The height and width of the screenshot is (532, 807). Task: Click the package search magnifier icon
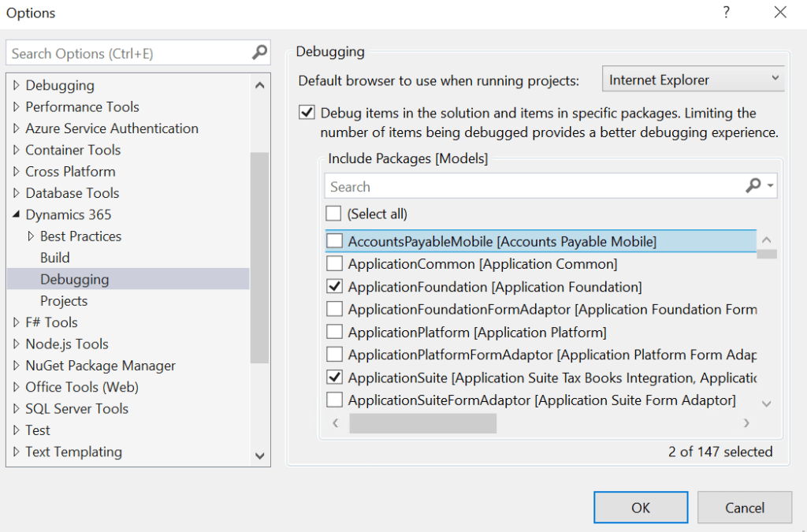pos(753,186)
